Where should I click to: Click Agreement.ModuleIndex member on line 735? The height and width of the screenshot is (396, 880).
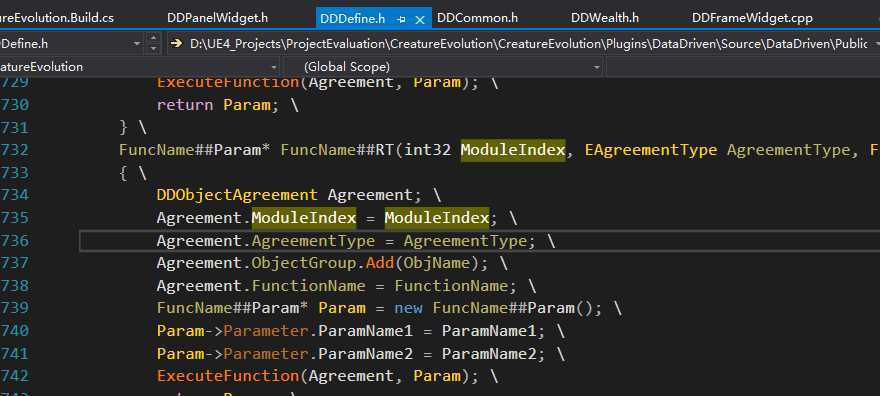304,217
